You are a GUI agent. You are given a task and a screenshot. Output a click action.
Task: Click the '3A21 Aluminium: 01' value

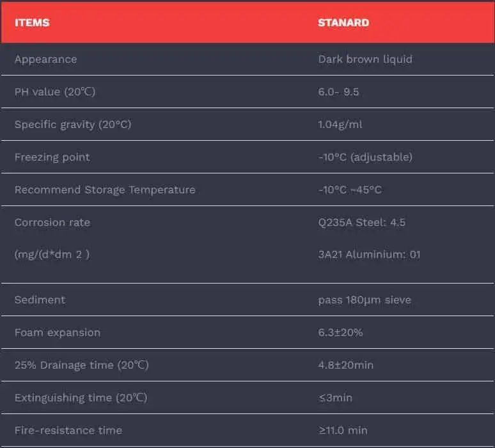point(369,254)
